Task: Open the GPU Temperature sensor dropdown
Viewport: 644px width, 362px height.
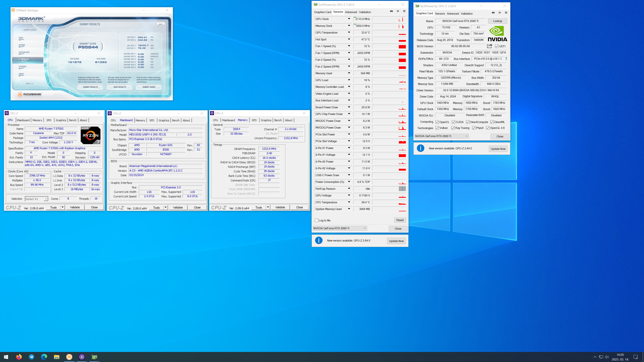Action: tap(349, 33)
